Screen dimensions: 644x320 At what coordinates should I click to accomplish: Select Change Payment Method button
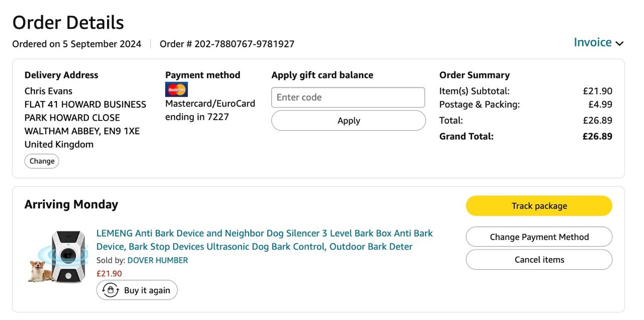coord(539,237)
